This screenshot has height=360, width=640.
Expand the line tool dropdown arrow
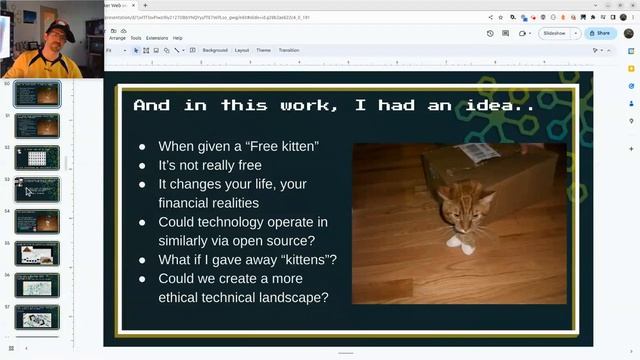coord(183,50)
